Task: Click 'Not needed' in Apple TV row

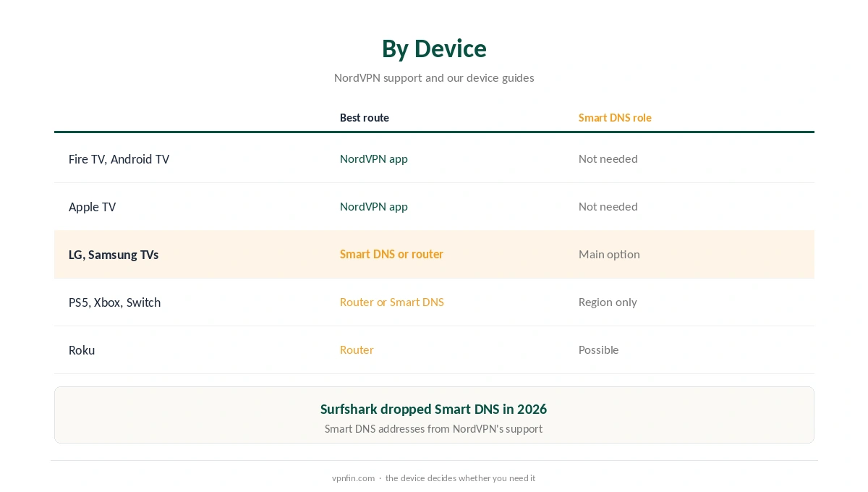Action: (x=608, y=206)
